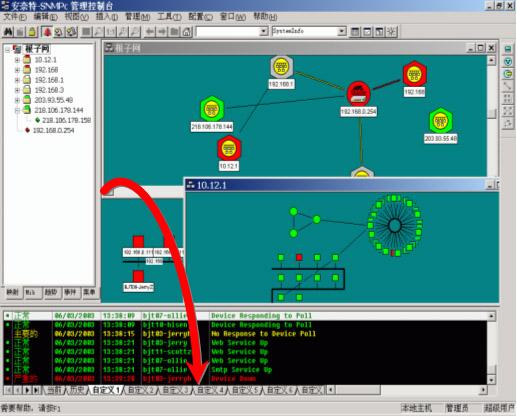Open the SystemInfo dropdown list
517x416 pixels.
[341, 31]
